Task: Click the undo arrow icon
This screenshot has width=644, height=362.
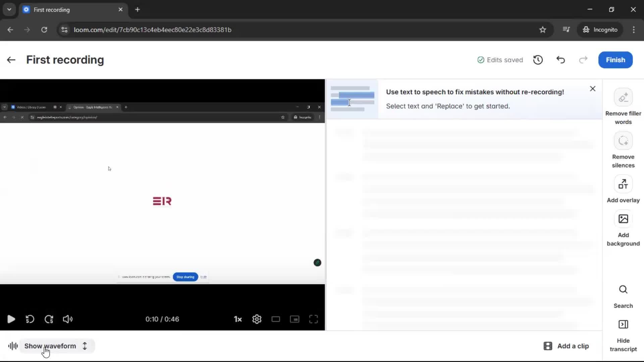Action: tap(560, 60)
